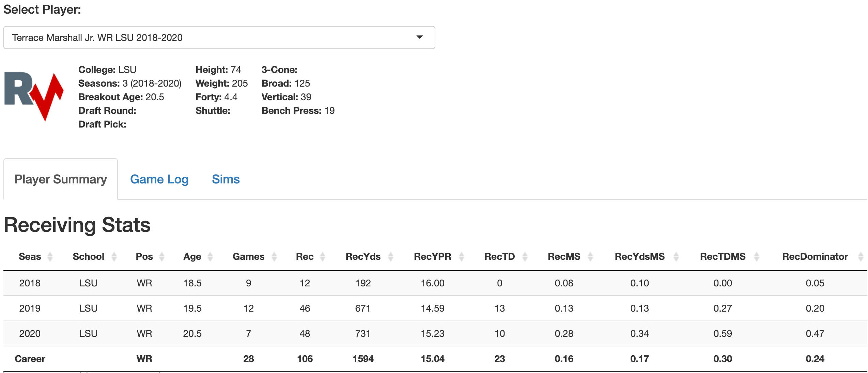Click RecYds value 671
This screenshot has width=868, height=373.
point(363,309)
